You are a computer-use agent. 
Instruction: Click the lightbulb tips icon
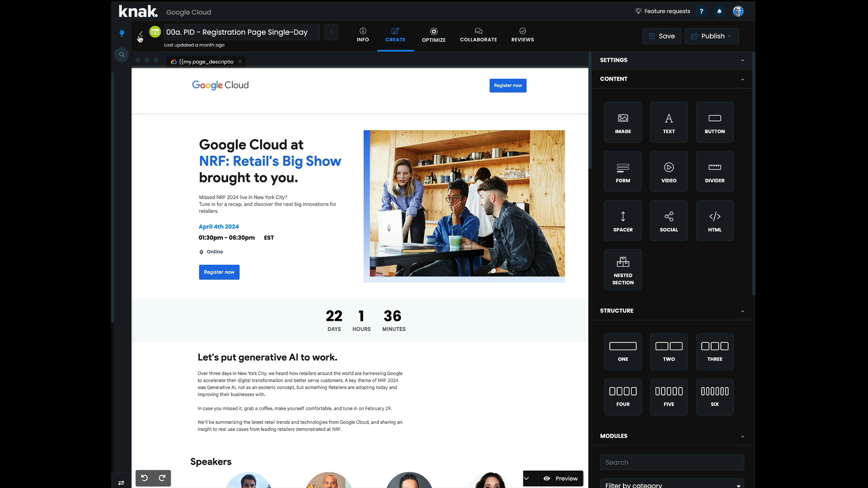(x=122, y=33)
